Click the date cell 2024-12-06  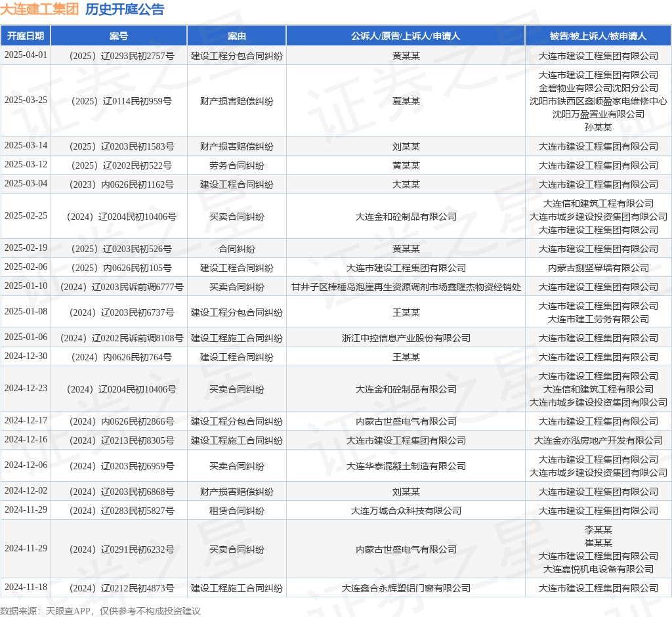(x=26, y=465)
